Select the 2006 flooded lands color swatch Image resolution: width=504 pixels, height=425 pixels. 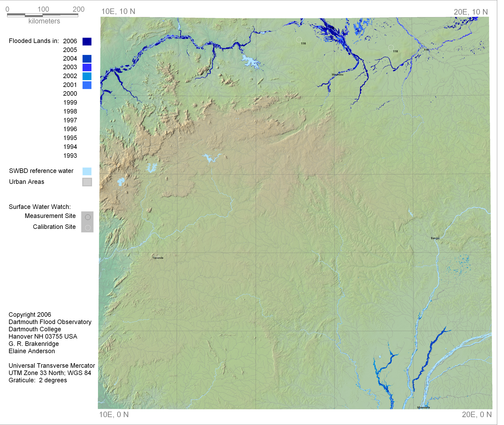coord(87,41)
